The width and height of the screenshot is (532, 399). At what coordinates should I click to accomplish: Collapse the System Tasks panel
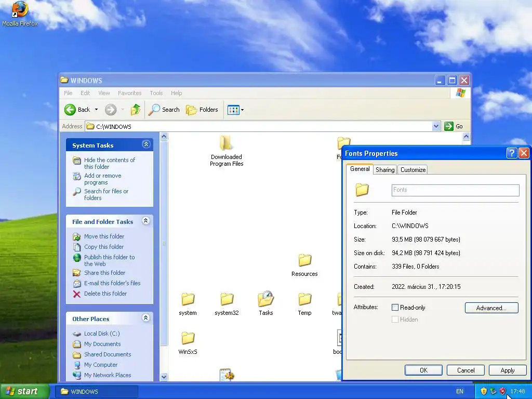(x=146, y=144)
